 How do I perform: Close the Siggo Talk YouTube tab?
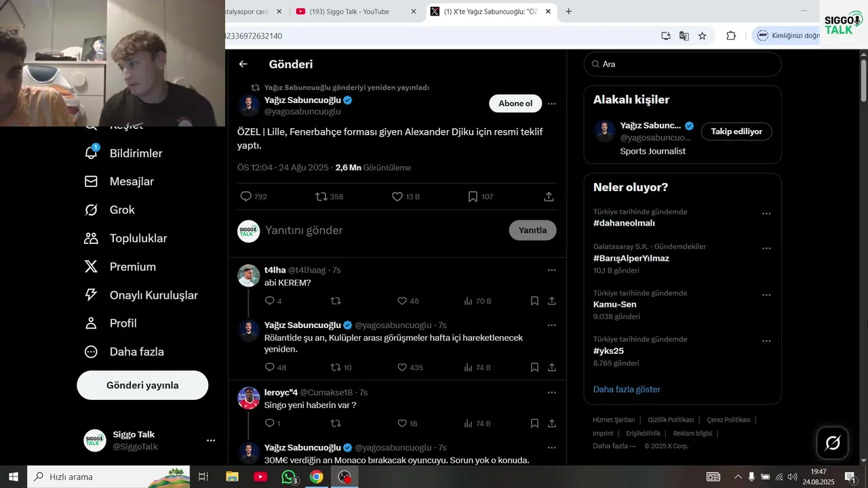click(414, 12)
